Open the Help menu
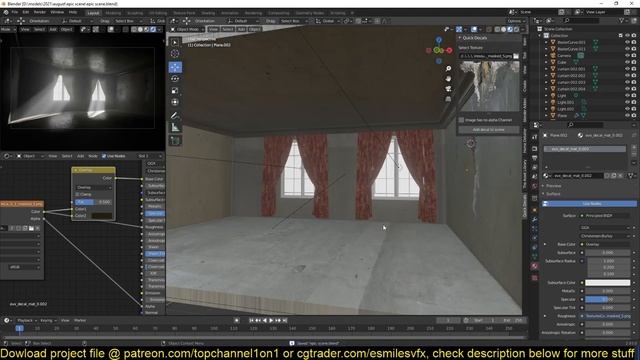 [x=73, y=12]
